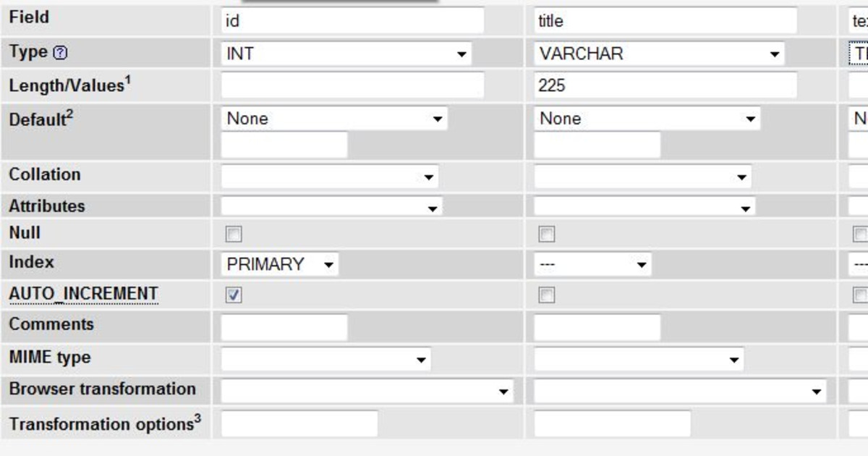Select the Length/Values input showing 225
This screenshot has height=456, width=868.
665,85
